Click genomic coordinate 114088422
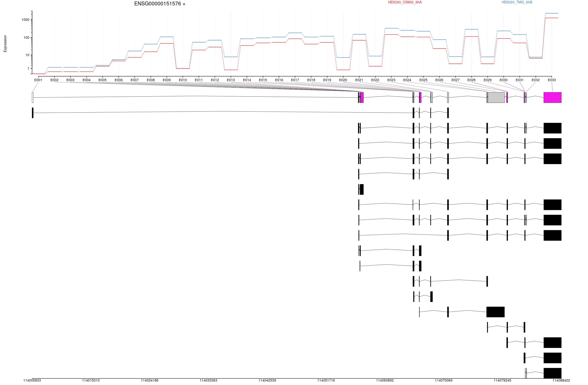The image size is (588, 385). pos(561,380)
